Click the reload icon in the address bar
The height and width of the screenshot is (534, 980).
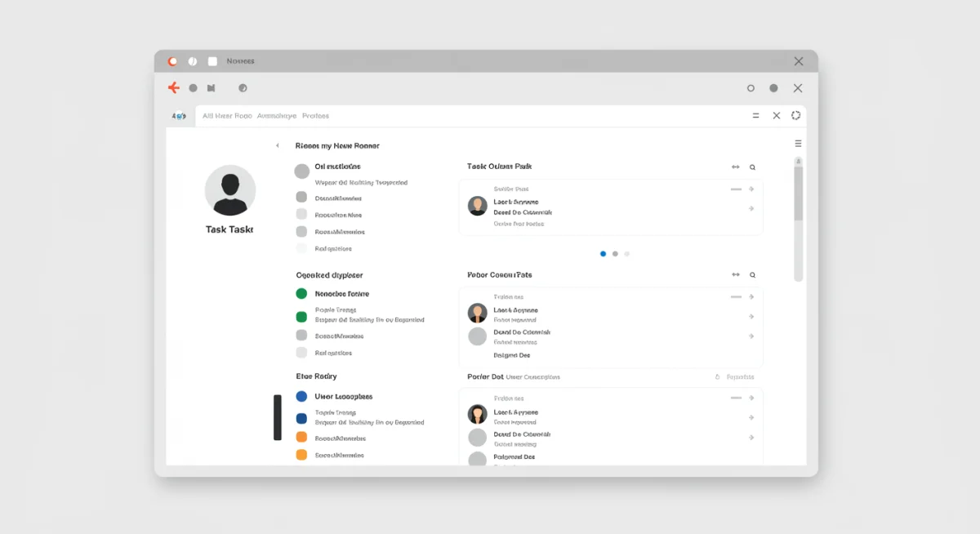[795, 115]
